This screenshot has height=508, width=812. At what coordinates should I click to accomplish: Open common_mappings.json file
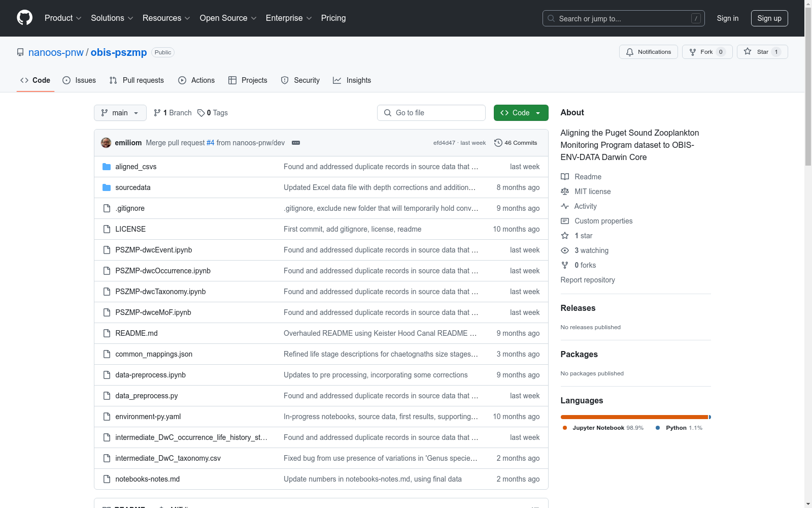(x=154, y=354)
